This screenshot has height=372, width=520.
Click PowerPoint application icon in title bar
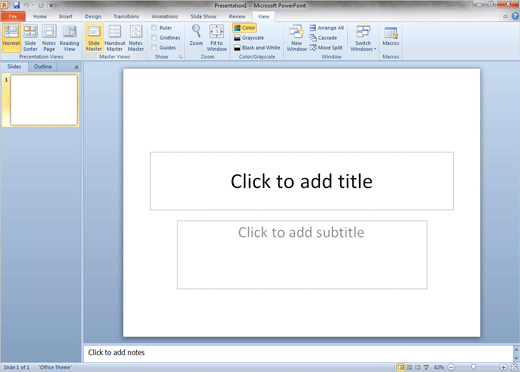tap(4, 5)
